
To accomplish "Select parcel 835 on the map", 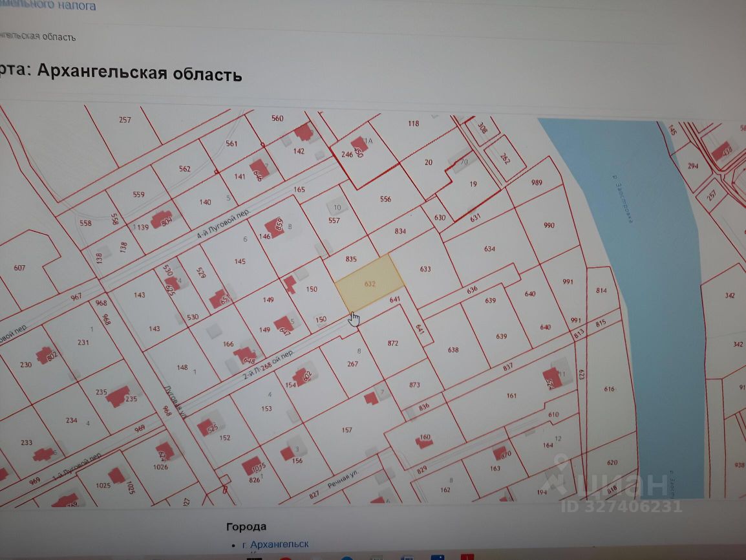I will (350, 259).
